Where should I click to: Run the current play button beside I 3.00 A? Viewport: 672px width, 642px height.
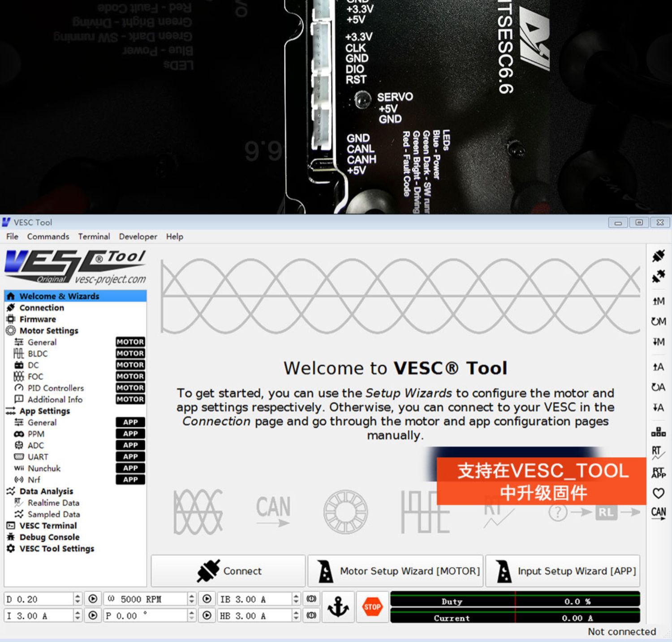click(93, 616)
